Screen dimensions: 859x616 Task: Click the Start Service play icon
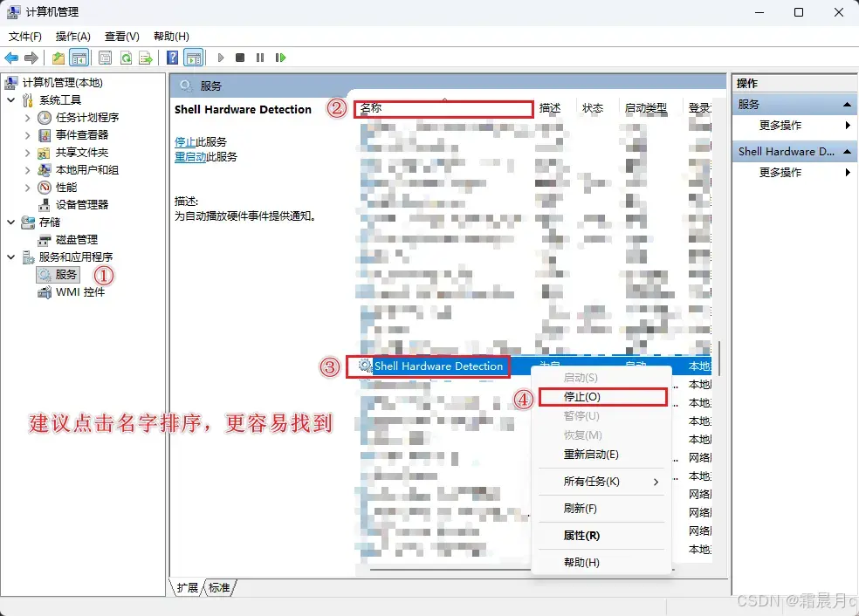(x=221, y=58)
